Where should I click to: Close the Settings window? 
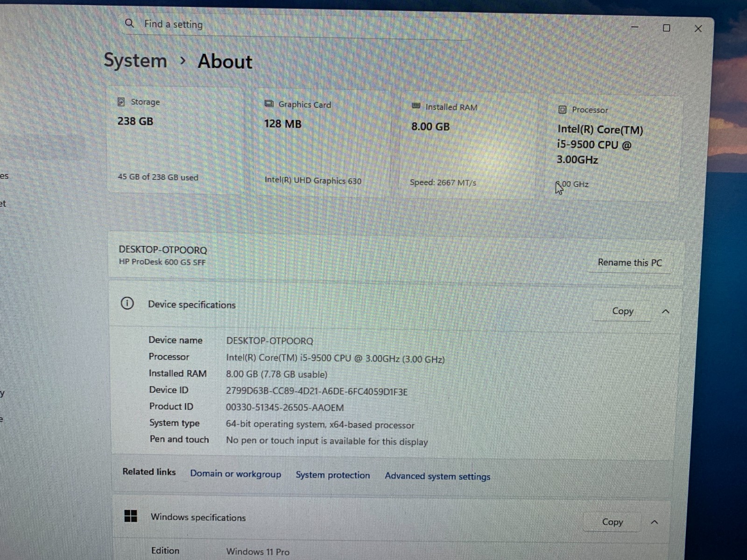698,28
